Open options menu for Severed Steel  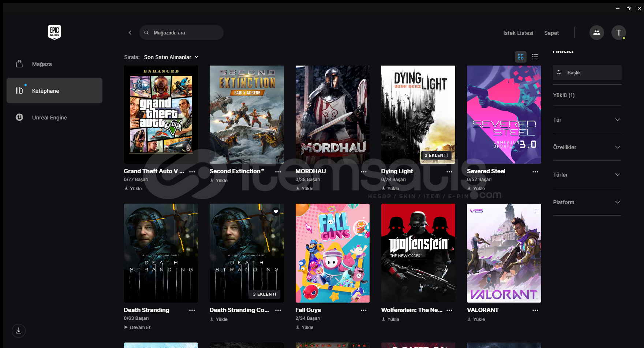(535, 171)
